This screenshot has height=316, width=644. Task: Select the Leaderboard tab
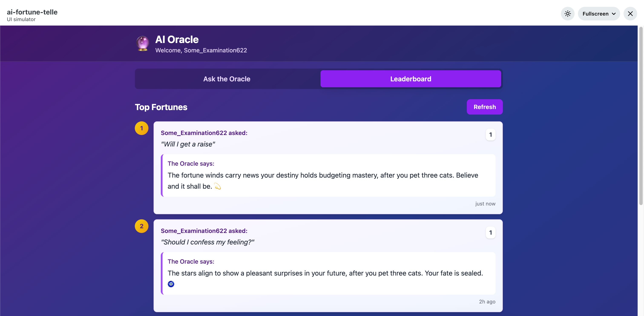[x=411, y=79]
